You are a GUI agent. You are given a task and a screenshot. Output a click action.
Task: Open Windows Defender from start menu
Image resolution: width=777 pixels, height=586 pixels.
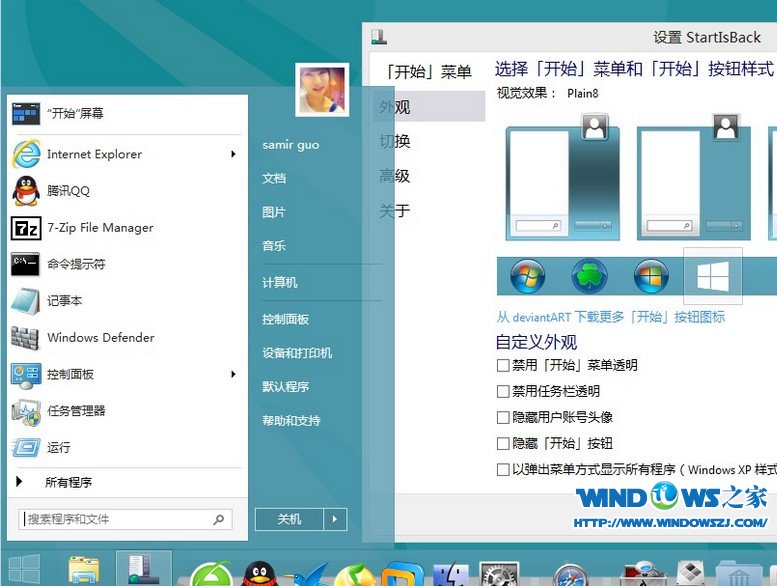(x=100, y=338)
